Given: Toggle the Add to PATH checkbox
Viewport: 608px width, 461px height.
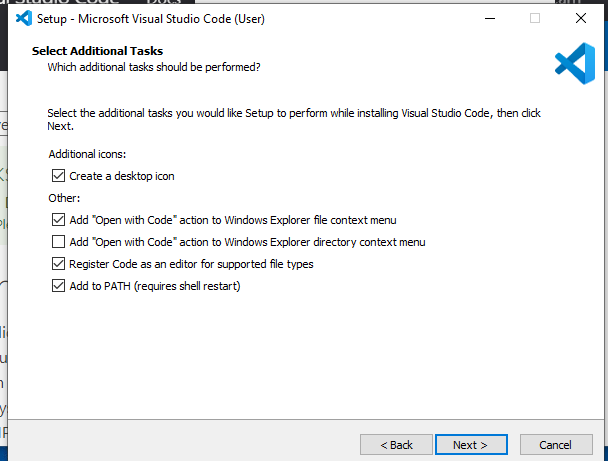Looking at the screenshot, I should pyautogui.click(x=58, y=286).
